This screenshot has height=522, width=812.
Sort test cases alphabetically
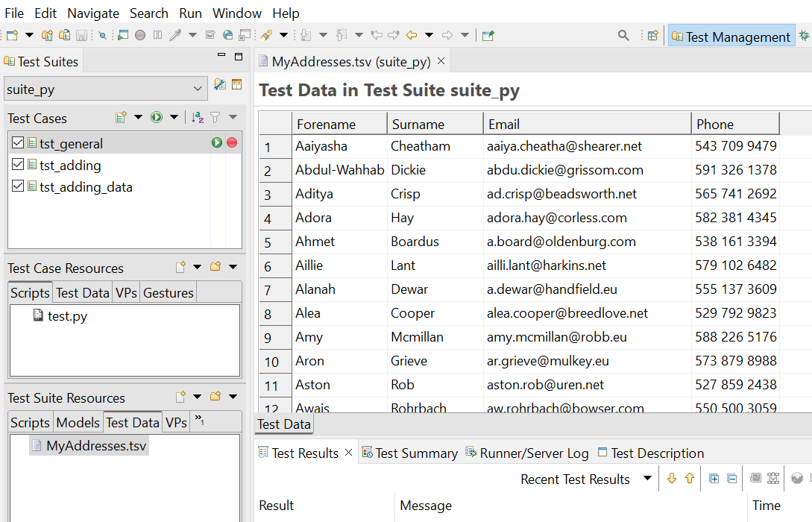[x=196, y=117]
